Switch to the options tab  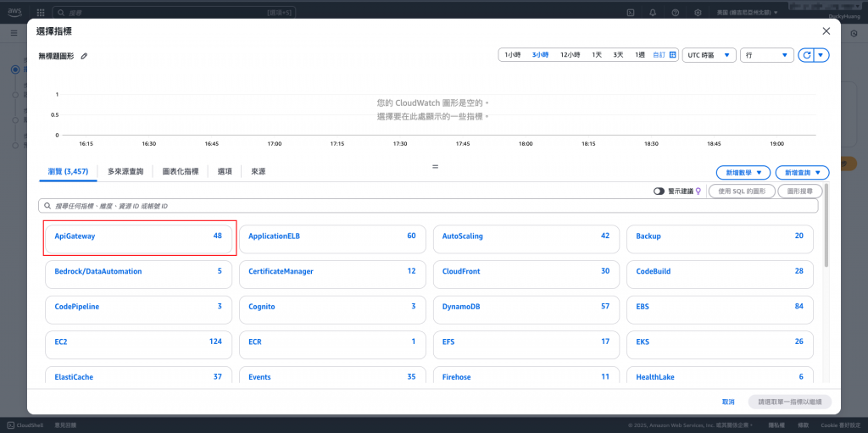(x=225, y=172)
